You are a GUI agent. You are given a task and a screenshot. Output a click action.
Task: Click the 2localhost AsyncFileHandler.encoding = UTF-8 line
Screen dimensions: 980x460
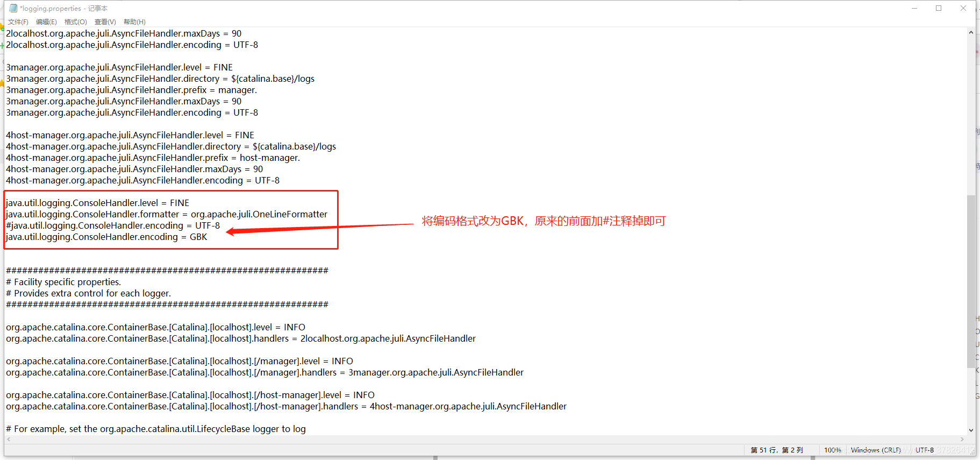pos(132,45)
